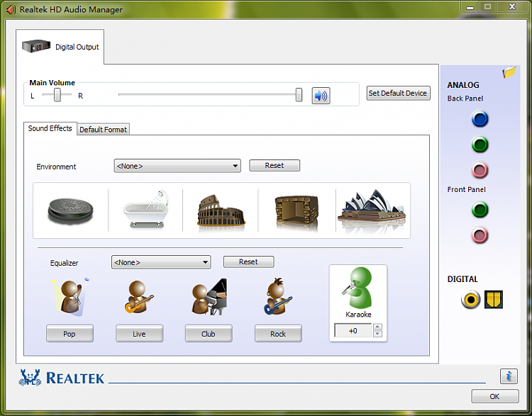Mute sound with the speaker icon button
This screenshot has height=416, width=532.
coord(321,96)
